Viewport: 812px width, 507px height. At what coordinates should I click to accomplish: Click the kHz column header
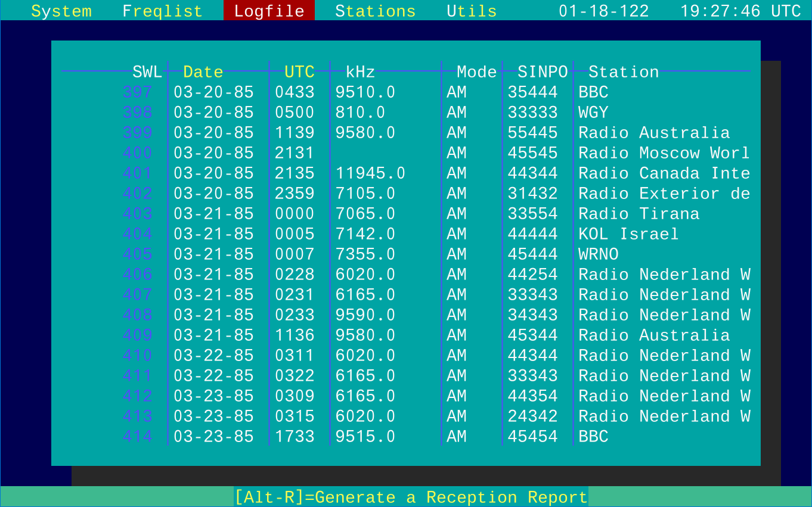pyautogui.click(x=360, y=72)
